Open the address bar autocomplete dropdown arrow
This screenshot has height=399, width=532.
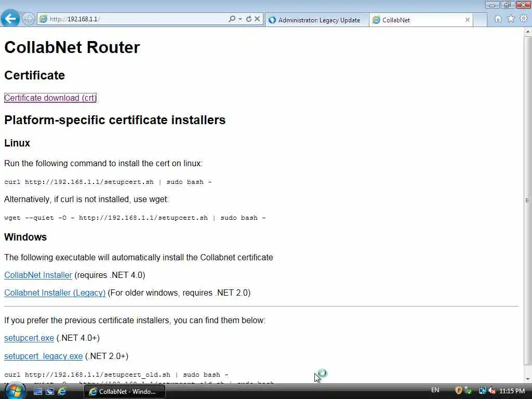(240, 19)
